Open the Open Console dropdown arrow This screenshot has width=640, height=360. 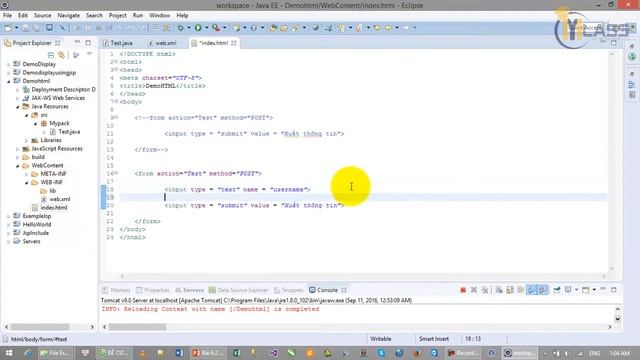[594, 290]
